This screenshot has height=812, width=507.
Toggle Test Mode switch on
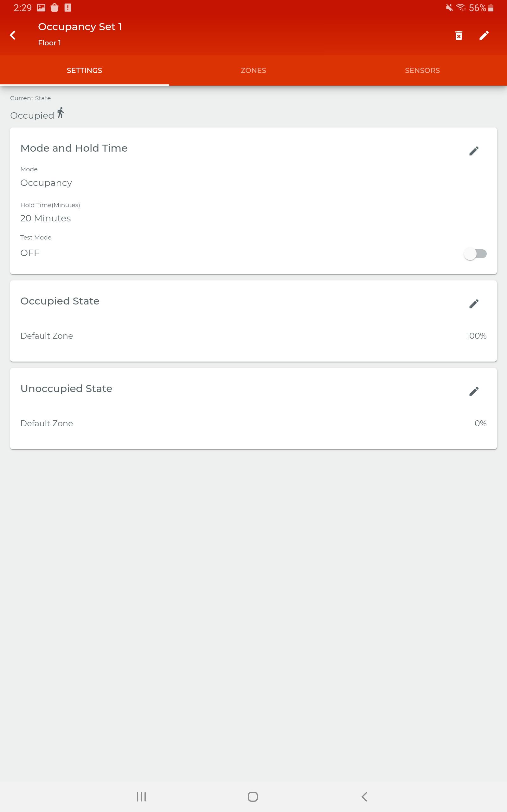tap(475, 254)
